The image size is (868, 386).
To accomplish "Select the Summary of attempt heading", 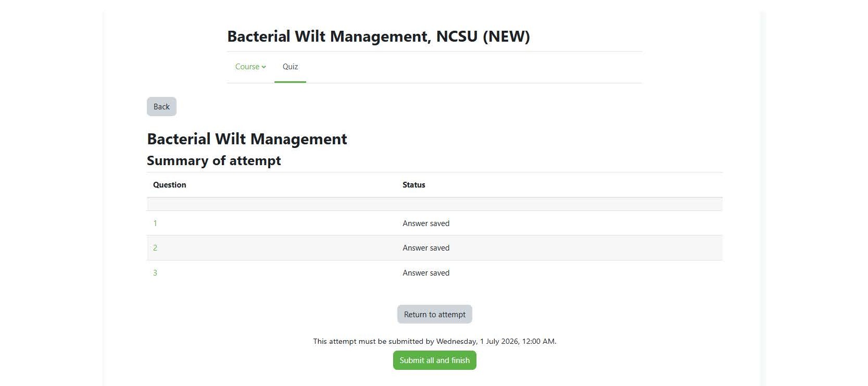I will pyautogui.click(x=213, y=161).
